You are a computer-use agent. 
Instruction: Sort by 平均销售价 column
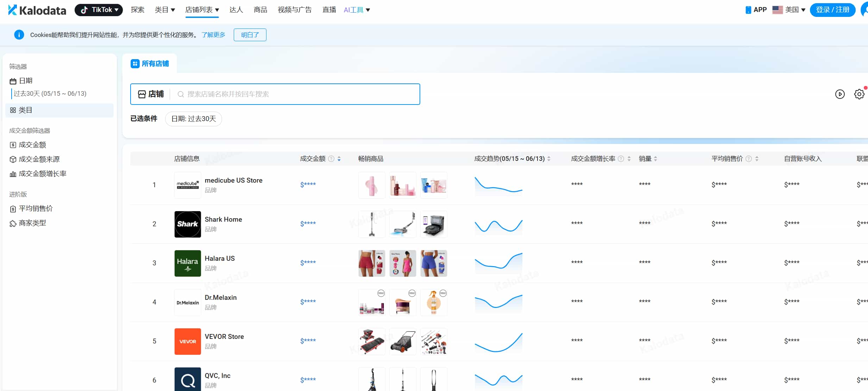tap(757, 159)
